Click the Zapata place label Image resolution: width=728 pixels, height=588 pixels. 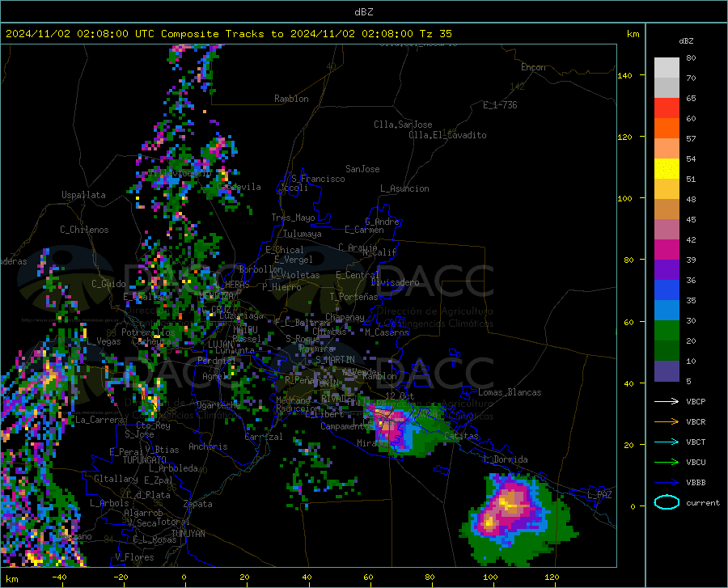click(x=198, y=504)
